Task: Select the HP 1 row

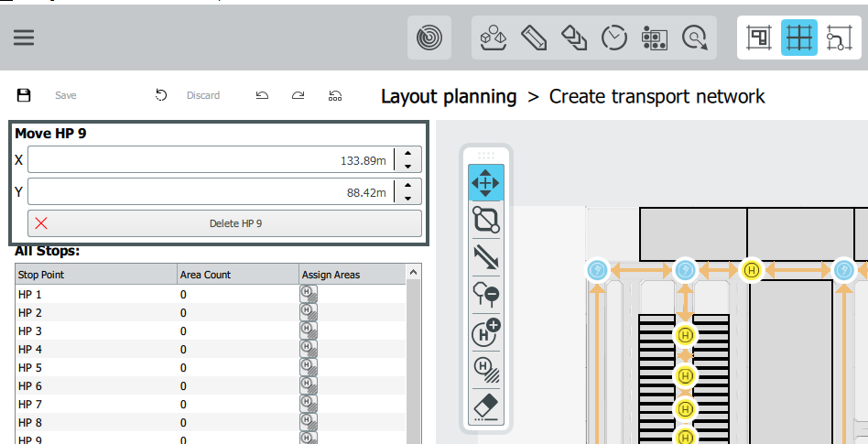Action: 211,295
